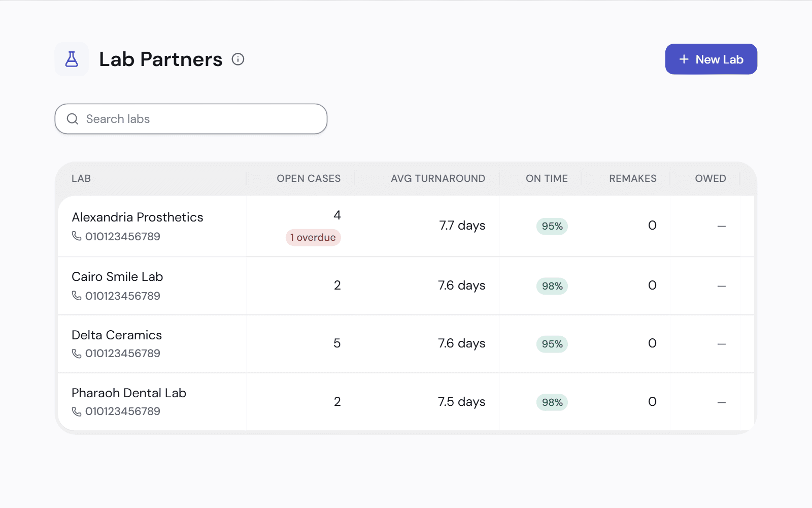Open the Delta Ceramics lab name
The image size is (812, 508).
(x=117, y=335)
